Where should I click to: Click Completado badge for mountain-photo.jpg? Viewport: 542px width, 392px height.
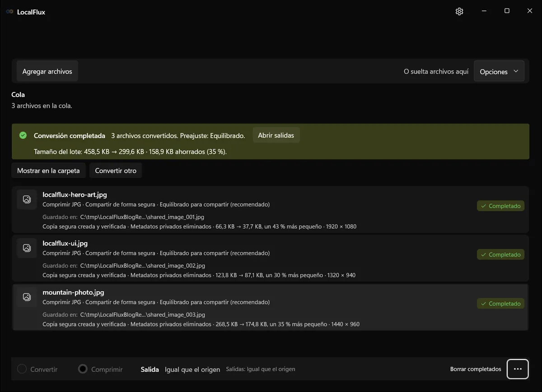pos(500,304)
